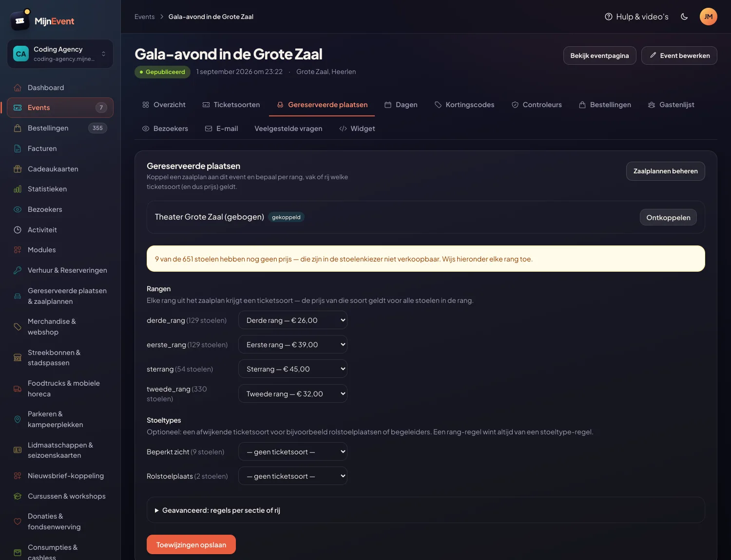Click the MijnEvent logo icon
The height and width of the screenshot is (560, 731).
coord(20,20)
